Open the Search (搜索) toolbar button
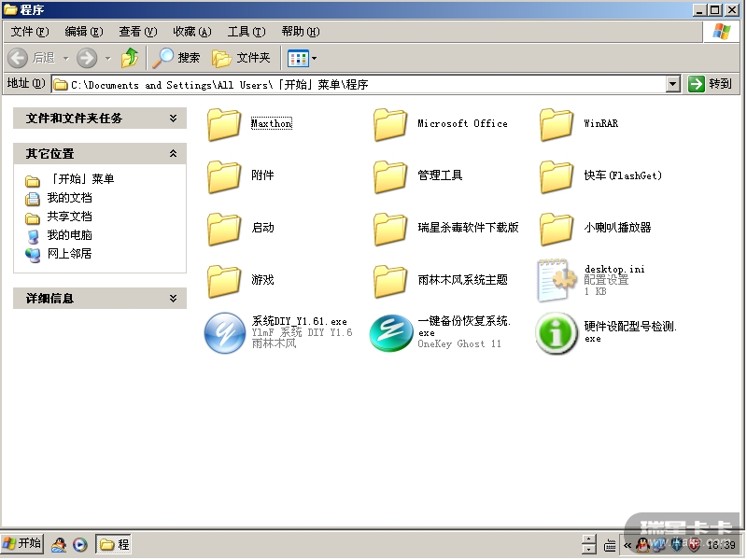 click(x=176, y=58)
